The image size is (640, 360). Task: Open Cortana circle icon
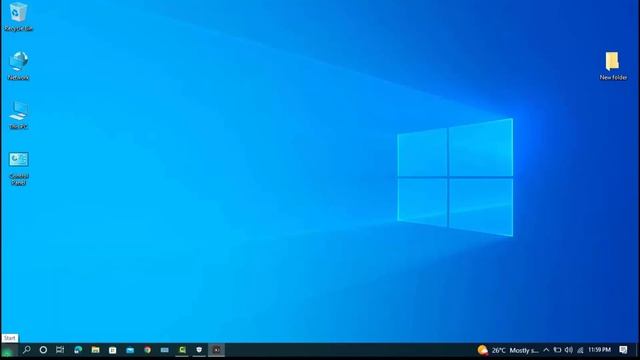43,350
